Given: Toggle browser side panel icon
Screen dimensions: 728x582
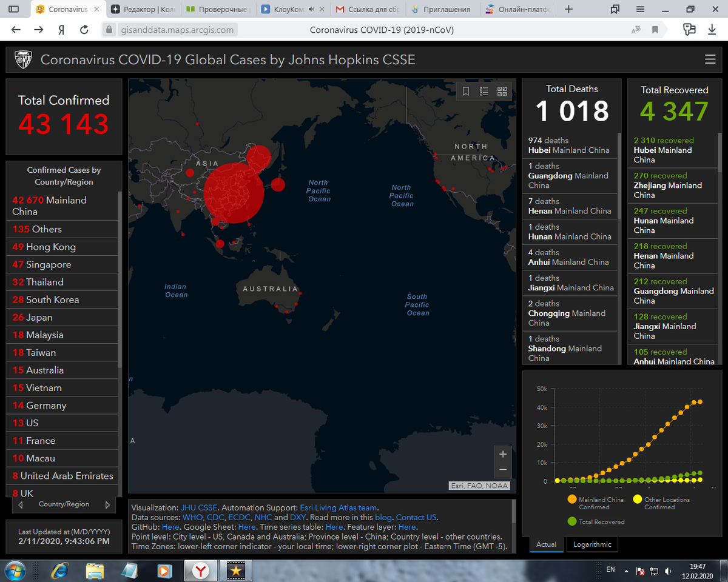Looking at the screenshot, I should click(13, 9).
